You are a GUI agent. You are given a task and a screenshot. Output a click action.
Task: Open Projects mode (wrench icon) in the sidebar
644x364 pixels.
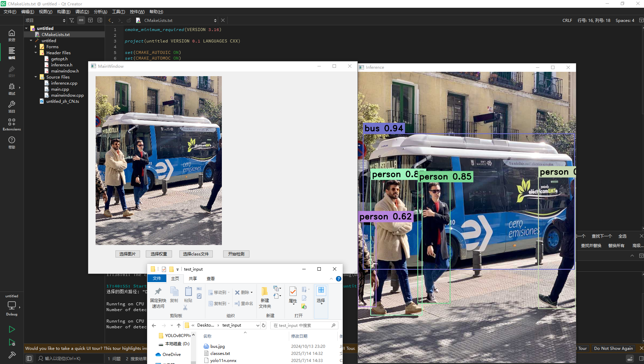tap(12, 107)
